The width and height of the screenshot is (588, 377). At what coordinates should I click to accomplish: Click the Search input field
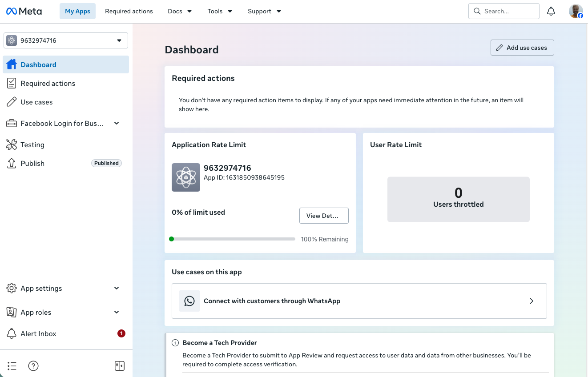coord(504,11)
